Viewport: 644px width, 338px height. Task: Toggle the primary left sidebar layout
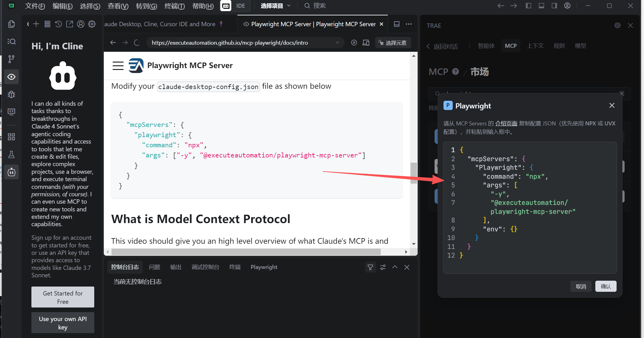pyautogui.click(x=529, y=6)
